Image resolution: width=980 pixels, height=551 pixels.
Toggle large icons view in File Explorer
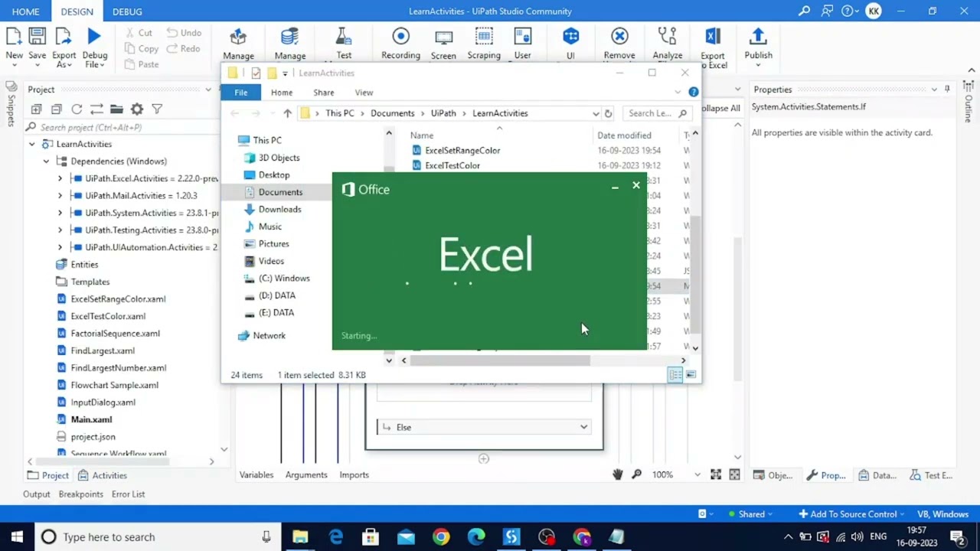[x=691, y=374]
